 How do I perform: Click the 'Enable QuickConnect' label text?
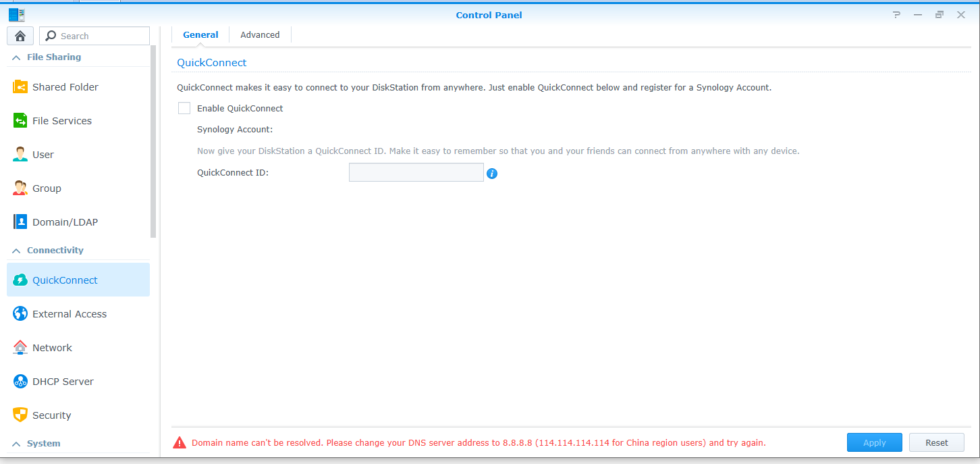pyautogui.click(x=240, y=108)
